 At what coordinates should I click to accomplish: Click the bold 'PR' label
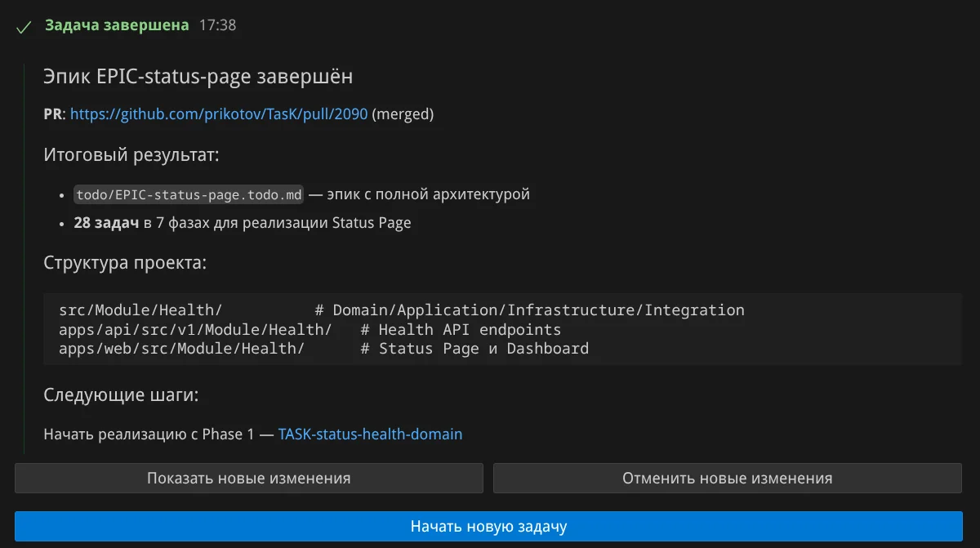click(x=52, y=114)
